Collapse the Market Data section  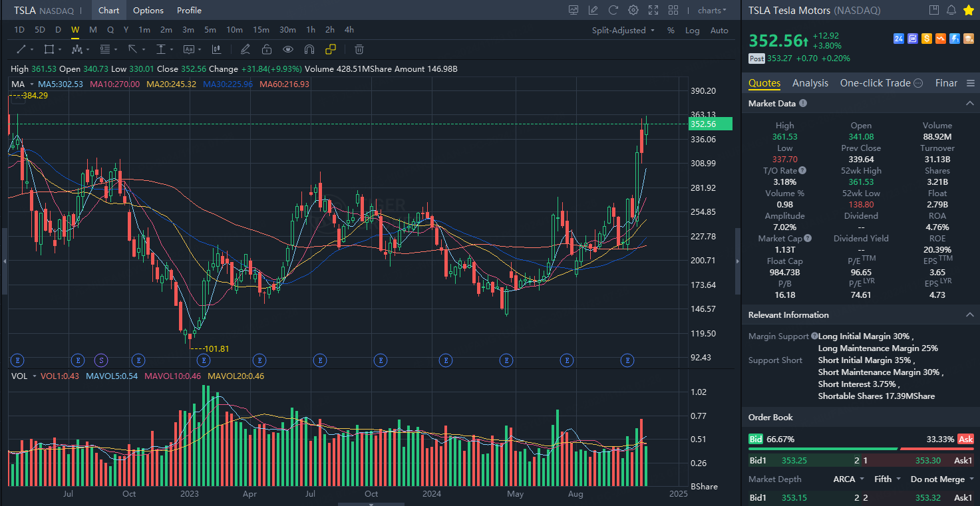pyautogui.click(x=969, y=103)
